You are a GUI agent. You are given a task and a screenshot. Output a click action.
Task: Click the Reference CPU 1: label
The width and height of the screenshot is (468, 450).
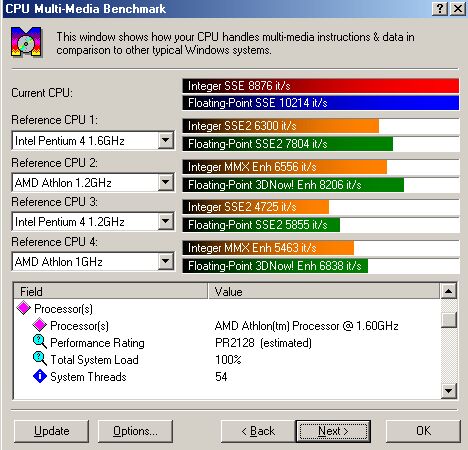pyautogui.click(x=55, y=120)
